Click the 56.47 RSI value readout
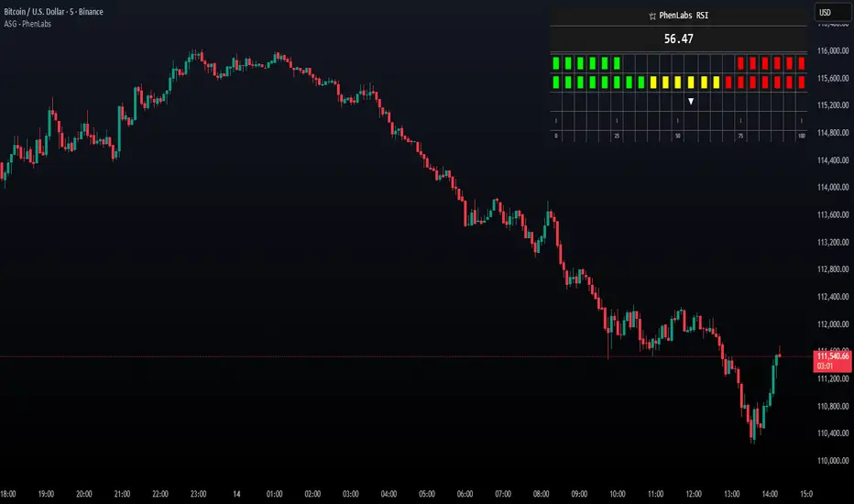Screen dimensions: 854x504 click(x=678, y=38)
